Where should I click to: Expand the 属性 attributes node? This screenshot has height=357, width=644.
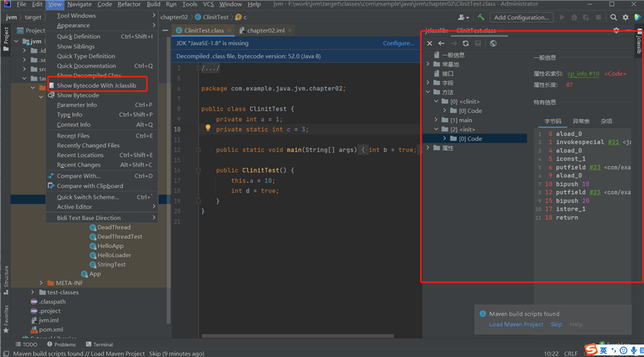428,148
